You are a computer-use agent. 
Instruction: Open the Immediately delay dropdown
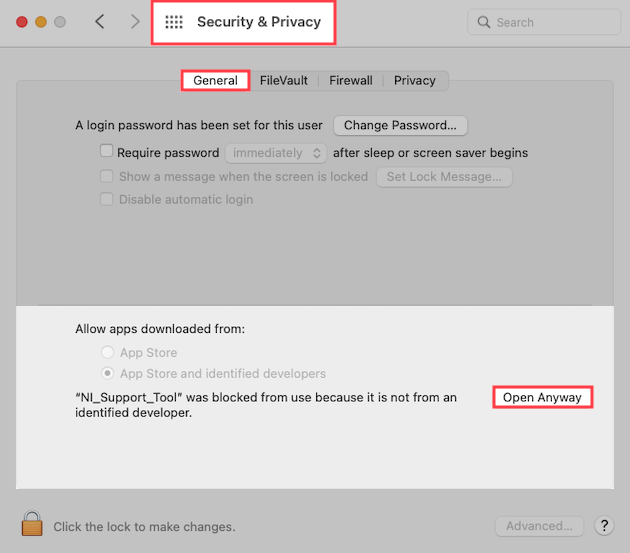276,153
